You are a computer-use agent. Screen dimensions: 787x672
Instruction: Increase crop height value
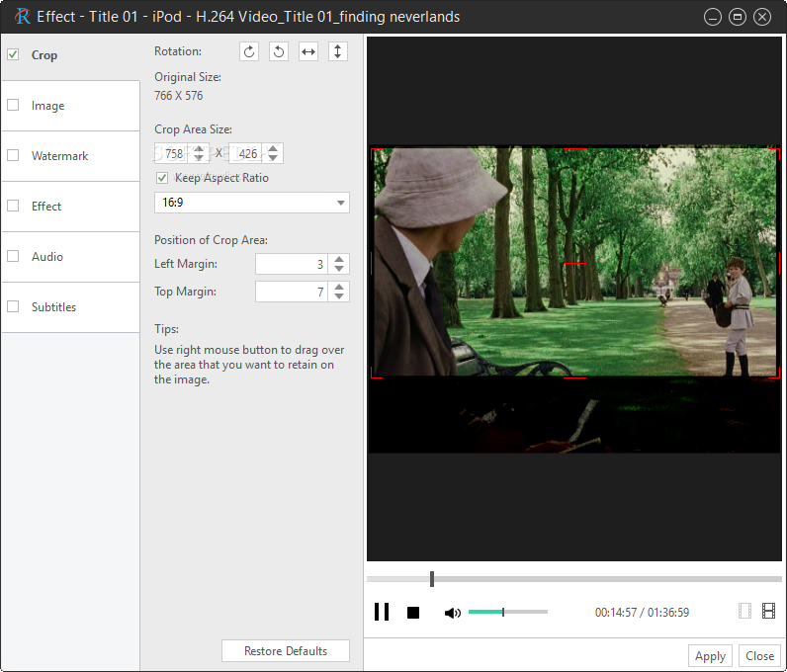point(273,148)
